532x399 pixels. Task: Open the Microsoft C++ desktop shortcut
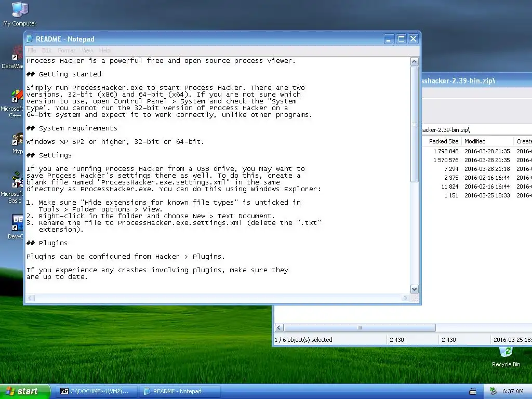[14, 104]
